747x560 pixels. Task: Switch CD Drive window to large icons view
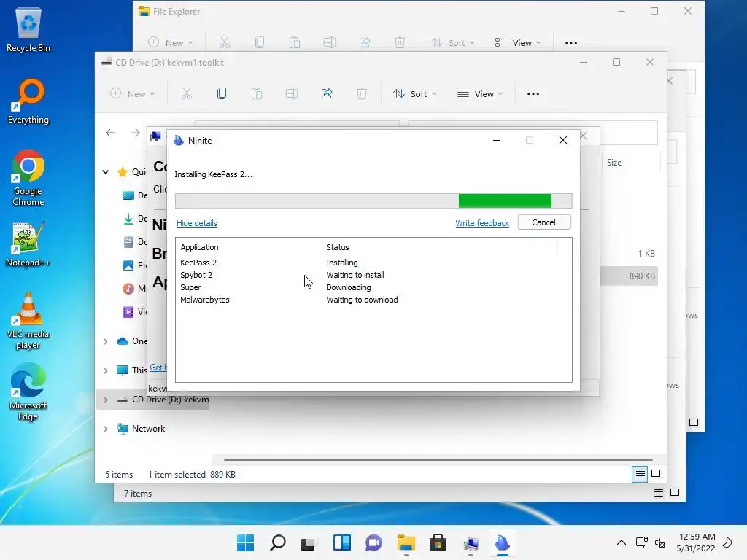(x=656, y=474)
